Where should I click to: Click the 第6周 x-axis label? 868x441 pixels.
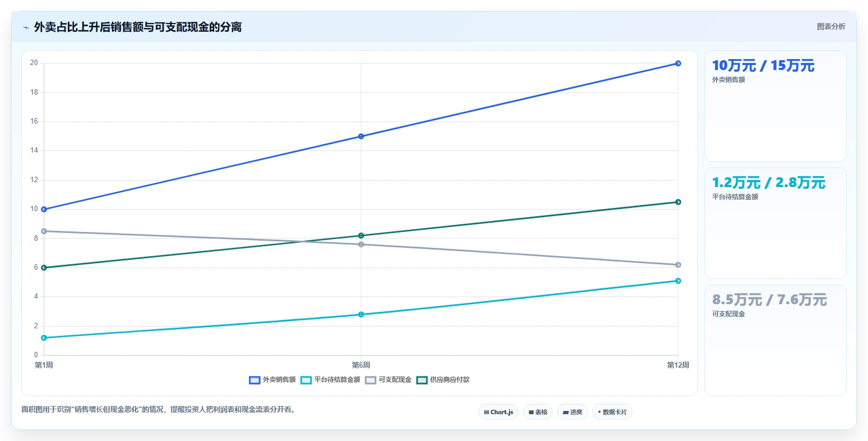click(361, 365)
